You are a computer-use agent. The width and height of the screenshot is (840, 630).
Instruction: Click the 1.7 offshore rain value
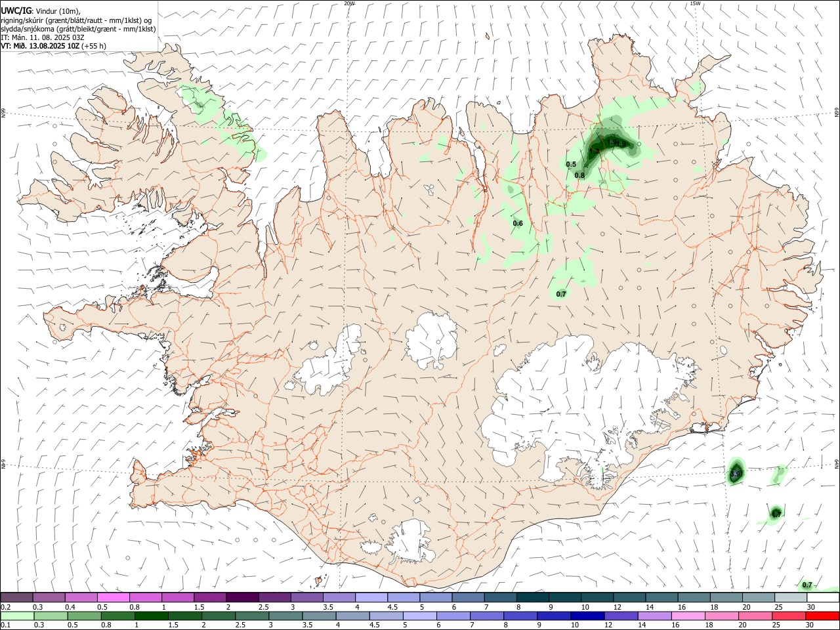point(776,514)
